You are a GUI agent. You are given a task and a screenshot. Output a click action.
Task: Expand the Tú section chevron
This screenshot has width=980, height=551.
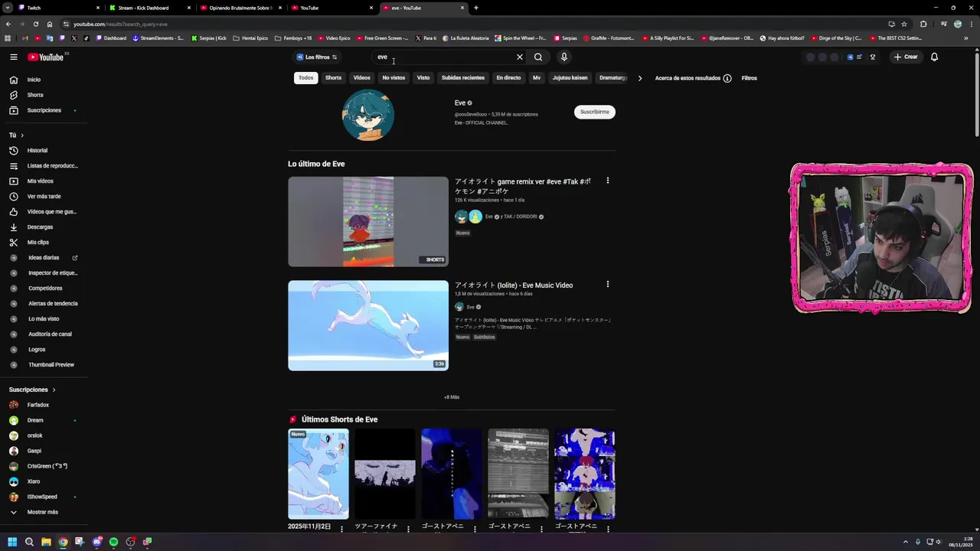pyautogui.click(x=22, y=135)
